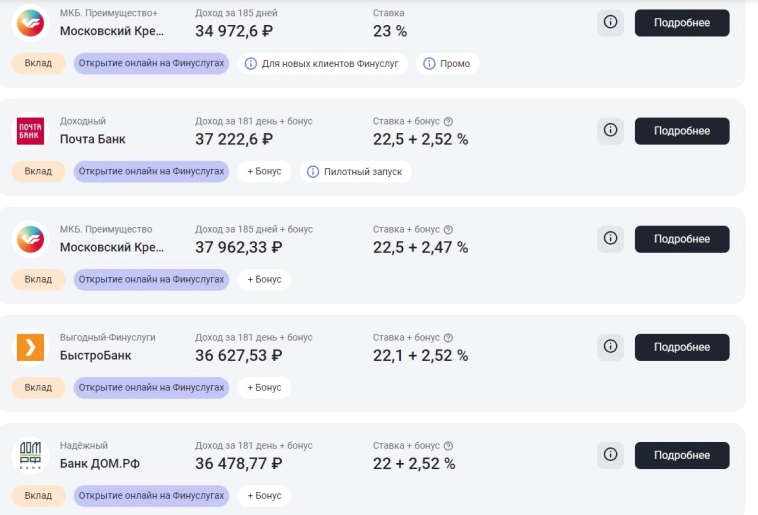Click Вклад tag under Банк ДОМ.РФ
Screen dimensions: 758x515
[38, 496]
